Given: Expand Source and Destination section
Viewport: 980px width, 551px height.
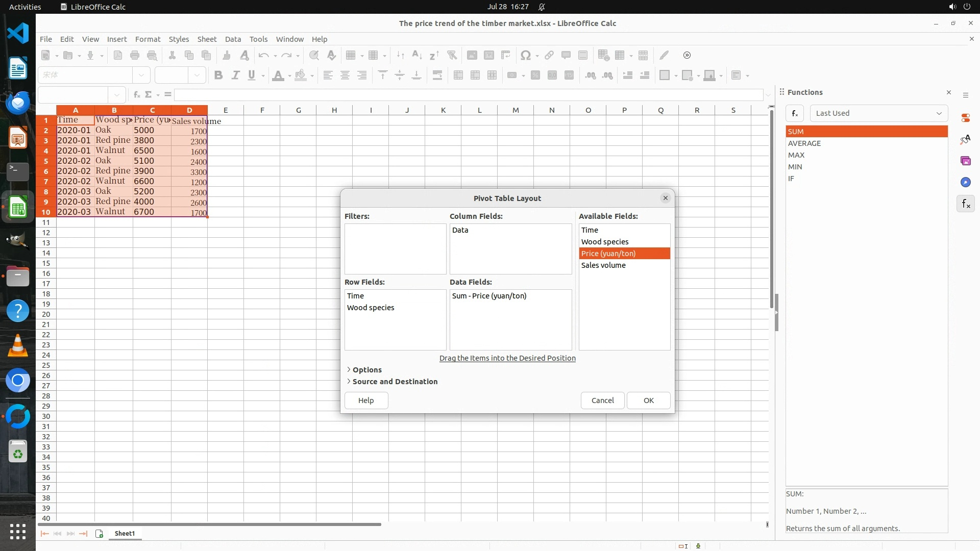Looking at the screenshot, I should 394,382.
